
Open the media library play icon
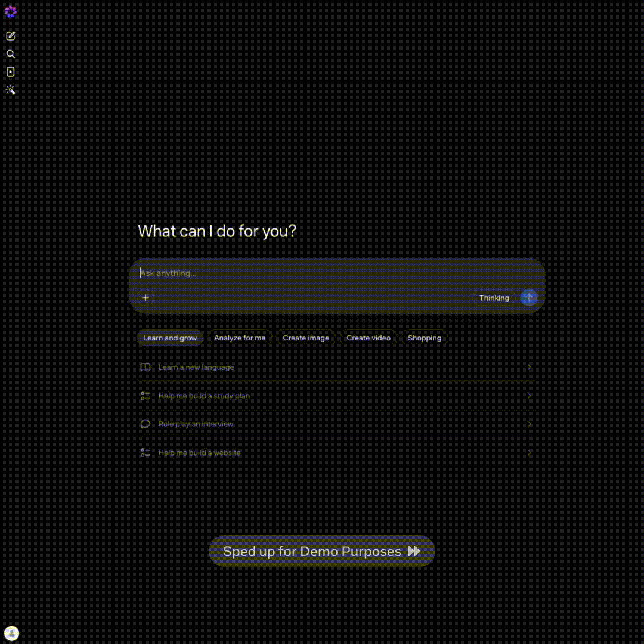click(11, 72)
